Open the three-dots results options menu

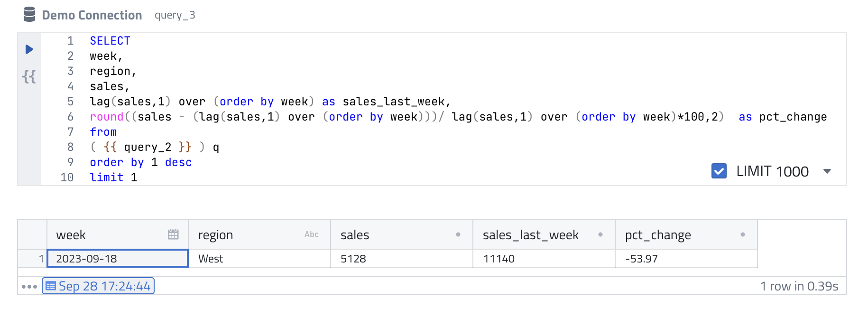[29, 286]
